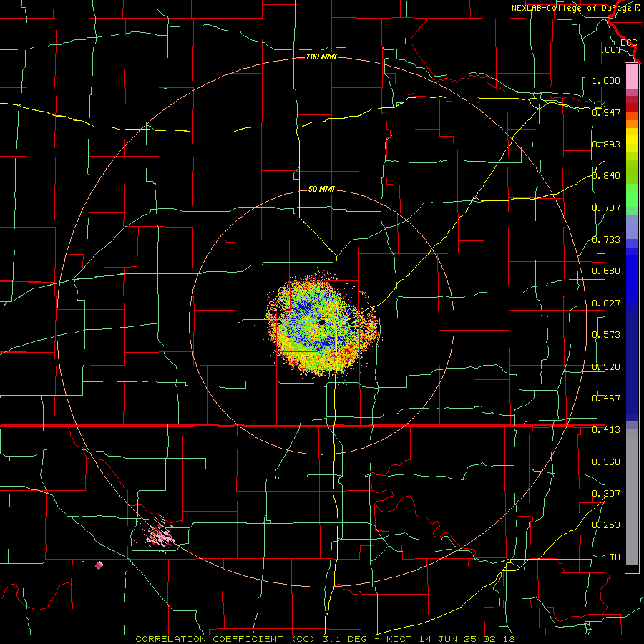The width and height of the screenshot is (644, 644).
Task: Pick the pink segment atop the color bar
Action: (x=632, y=76)
